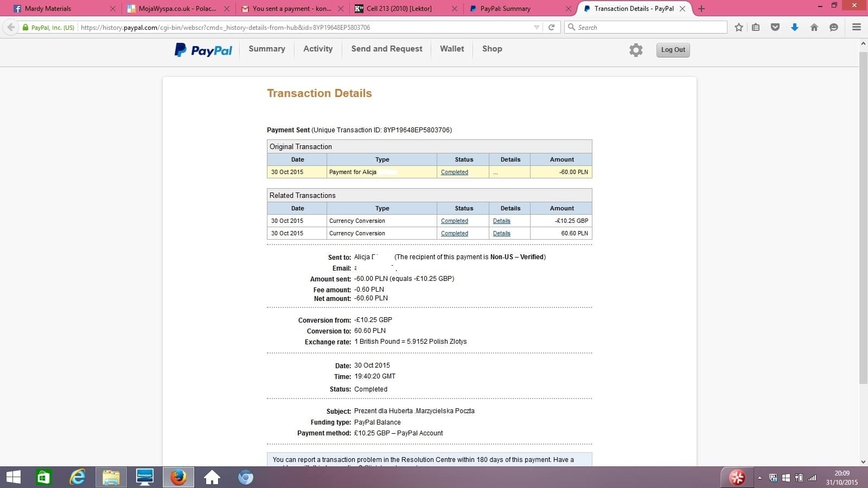Click the Lenovo taskbar icon
The height and width of the screenshot is (488, 868).
(x=144, y=477)
